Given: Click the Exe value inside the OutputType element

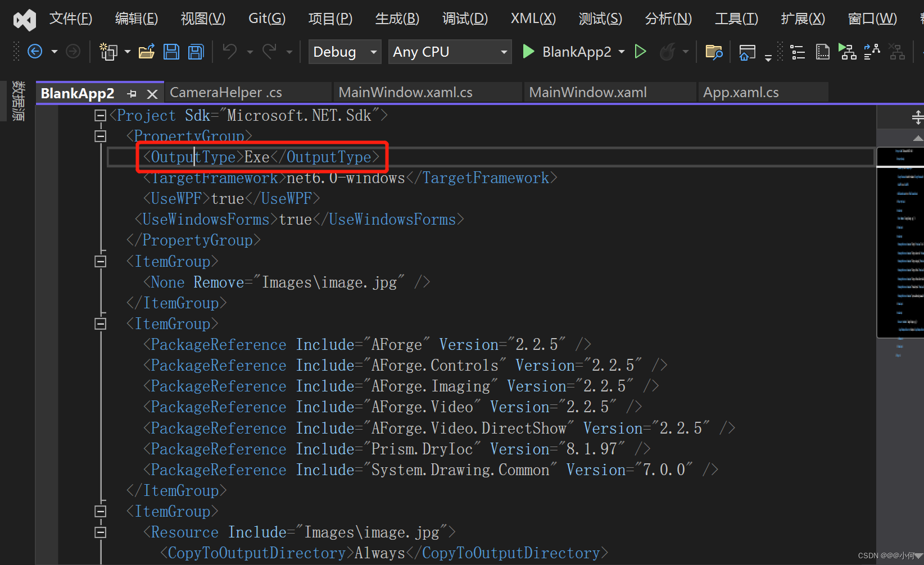Looking at the screenshot, I should 257,157.
